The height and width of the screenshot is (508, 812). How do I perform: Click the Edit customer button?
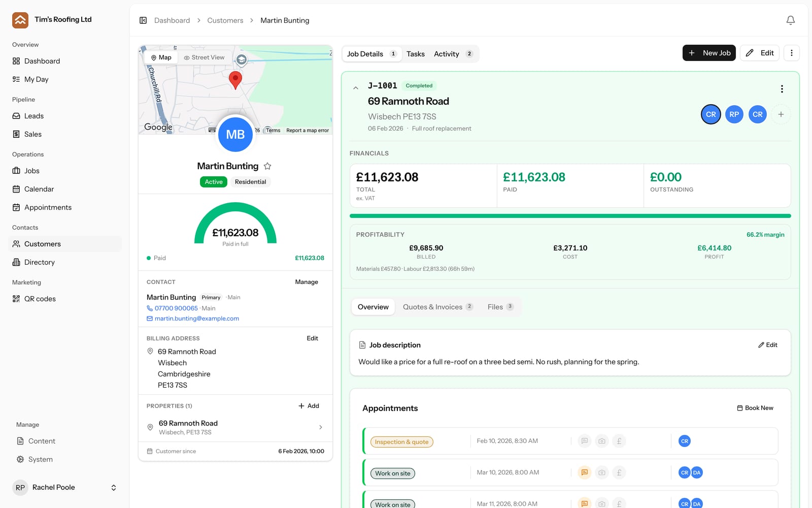pos(760,53)
